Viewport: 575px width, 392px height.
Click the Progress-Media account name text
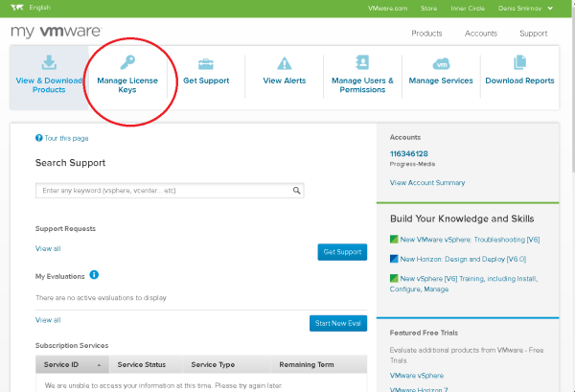412,164
